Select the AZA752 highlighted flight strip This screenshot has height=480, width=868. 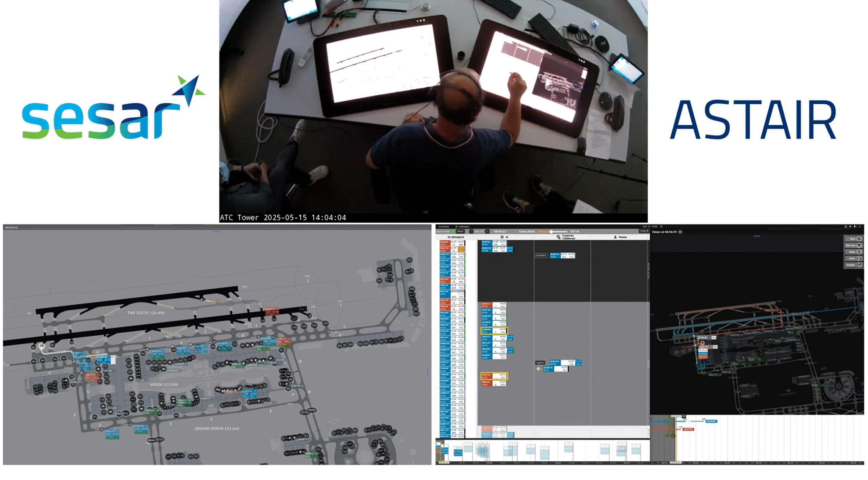(494, 376)
